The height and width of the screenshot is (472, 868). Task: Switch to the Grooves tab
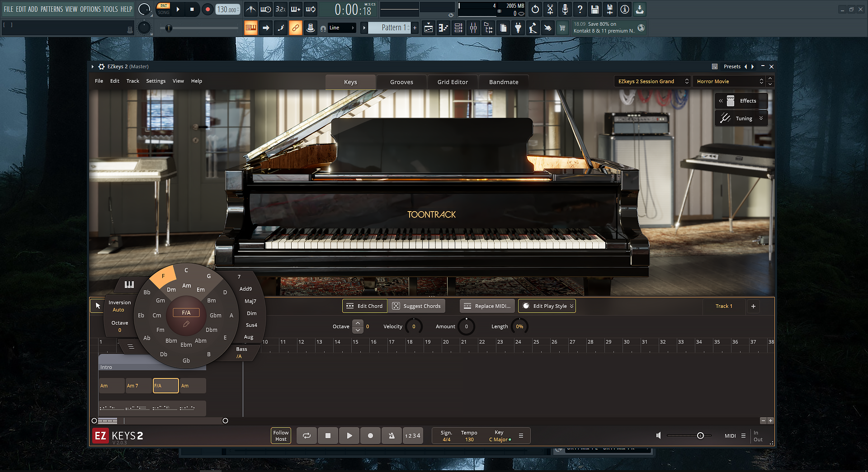pyautogui.click(x=401, y=82)
